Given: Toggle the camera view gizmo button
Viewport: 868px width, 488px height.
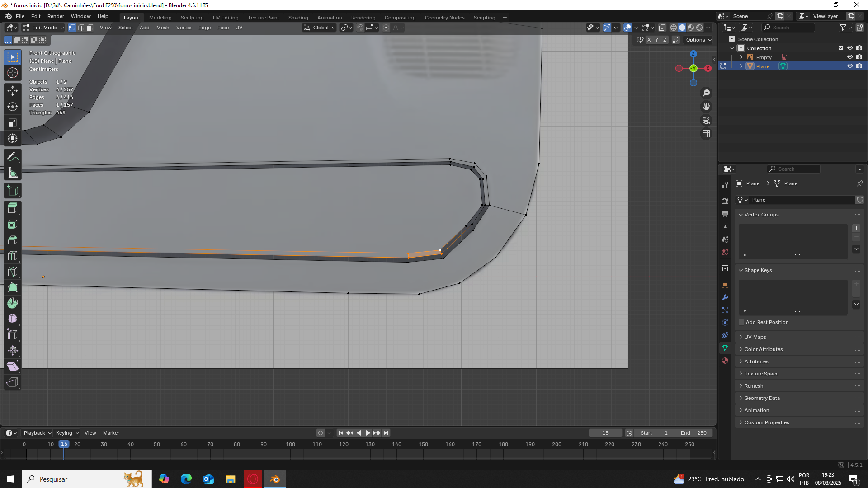Looking at the screenshot, I should [x=706, y=120].
